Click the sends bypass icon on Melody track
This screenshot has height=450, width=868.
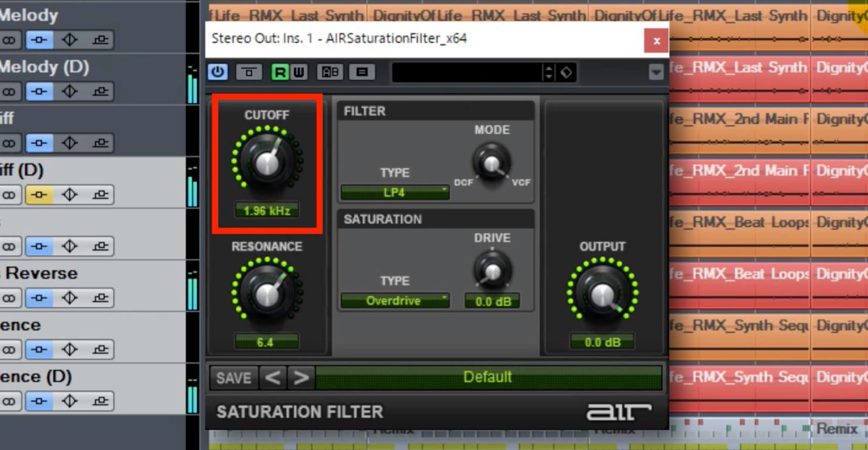[x=100, y=40]
